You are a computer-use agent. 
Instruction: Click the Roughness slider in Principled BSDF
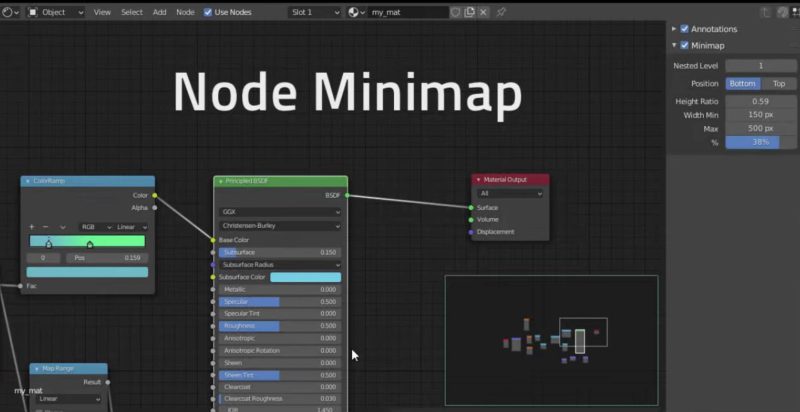[279, 326]
